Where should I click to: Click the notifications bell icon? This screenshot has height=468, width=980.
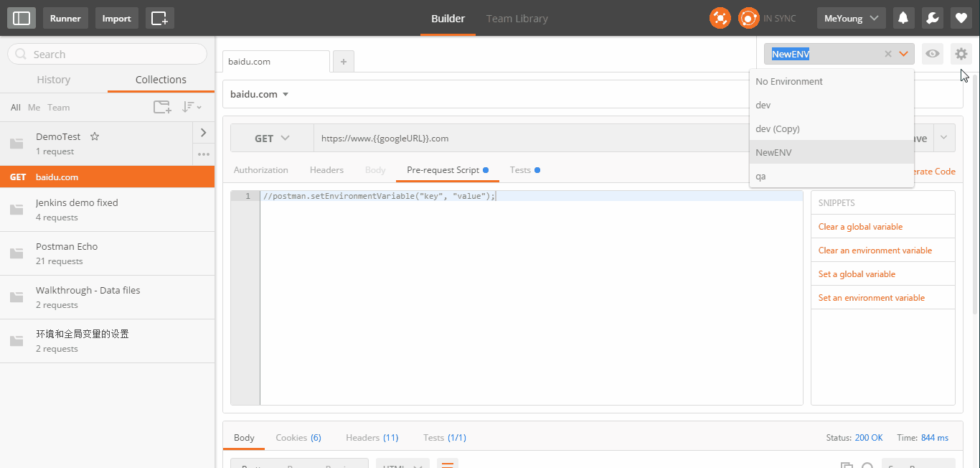(x=903, y=18)
